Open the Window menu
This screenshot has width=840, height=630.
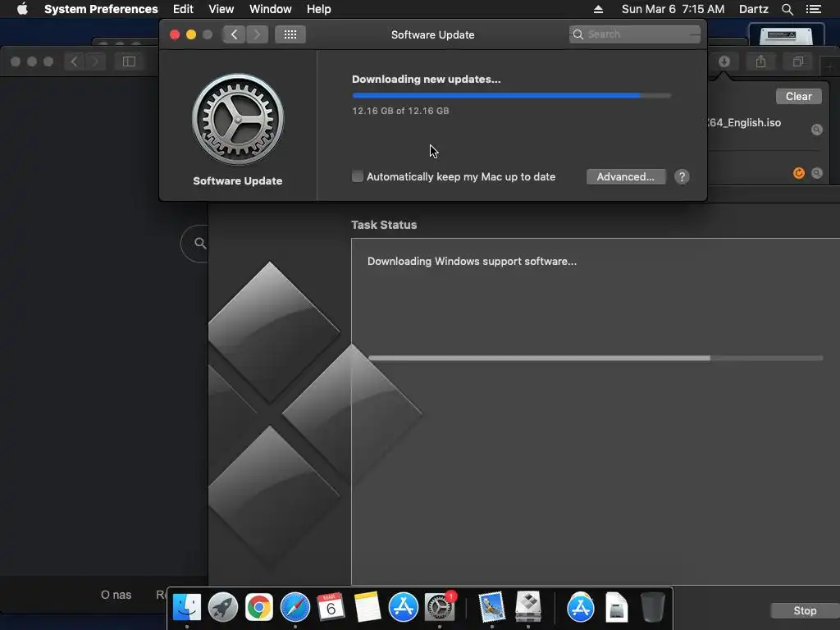[271, 9]
